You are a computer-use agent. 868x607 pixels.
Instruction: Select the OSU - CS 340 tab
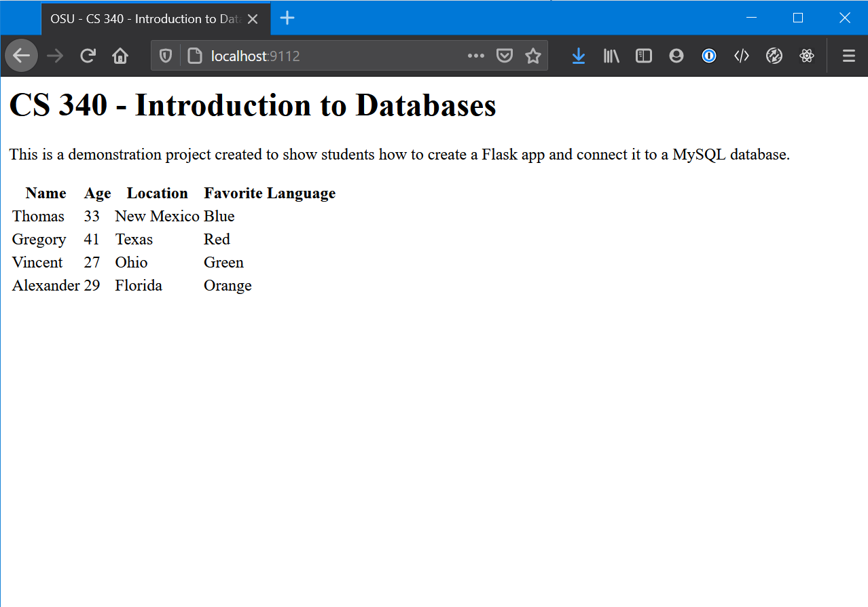pos(156,19)
